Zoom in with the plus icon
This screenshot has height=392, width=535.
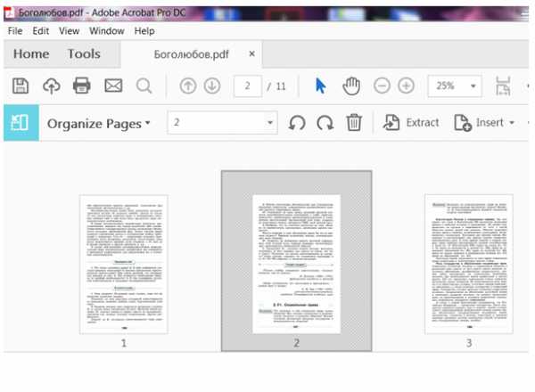click(406, 86)
